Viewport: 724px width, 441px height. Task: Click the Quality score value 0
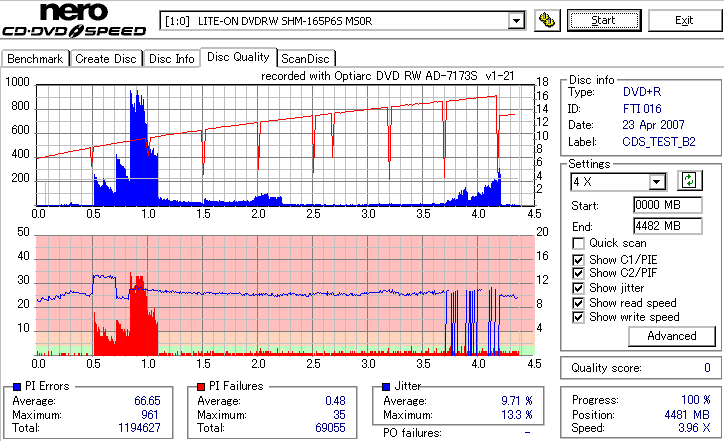(x=707, y=368)
